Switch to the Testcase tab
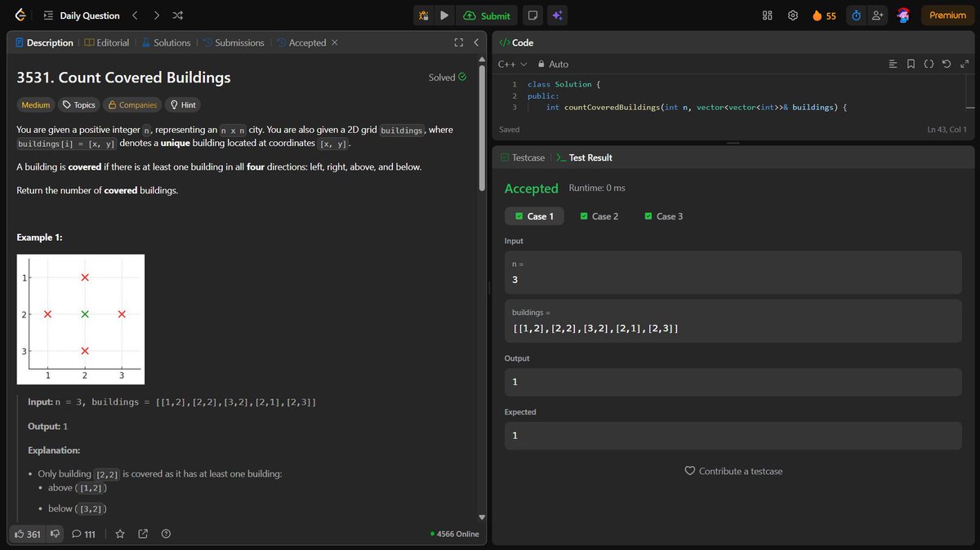 tap(522, 157)
